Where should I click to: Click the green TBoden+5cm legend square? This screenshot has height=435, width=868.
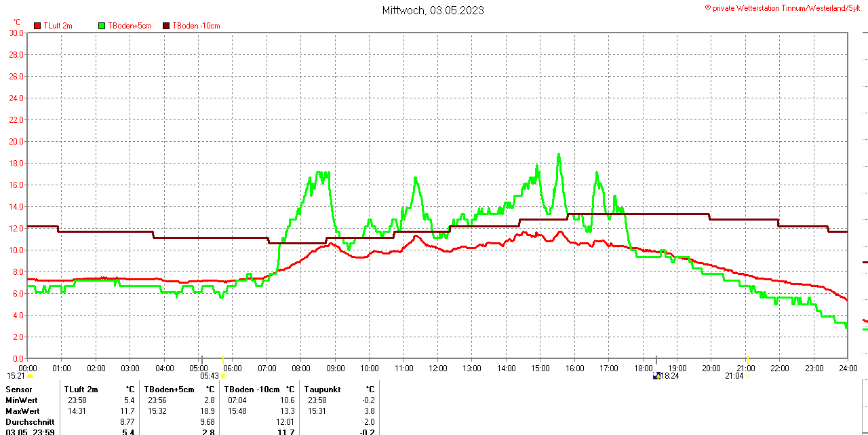tap(102, 26)
